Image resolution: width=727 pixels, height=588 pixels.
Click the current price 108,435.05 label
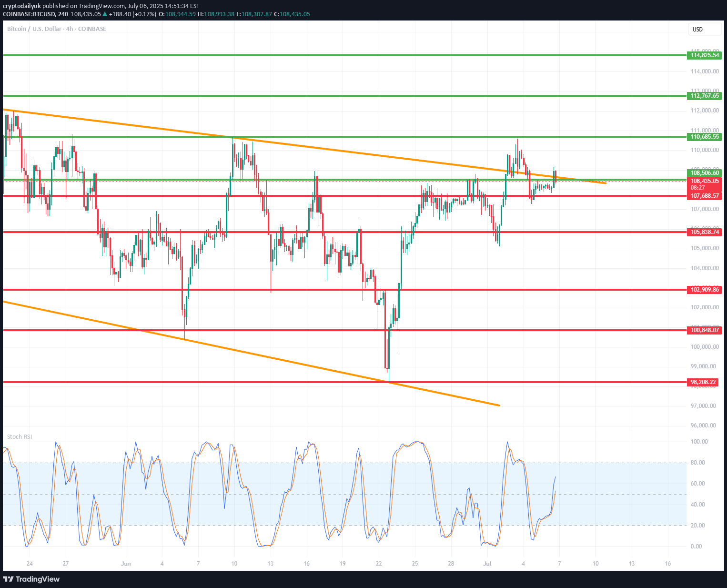[x=705, y=181]
